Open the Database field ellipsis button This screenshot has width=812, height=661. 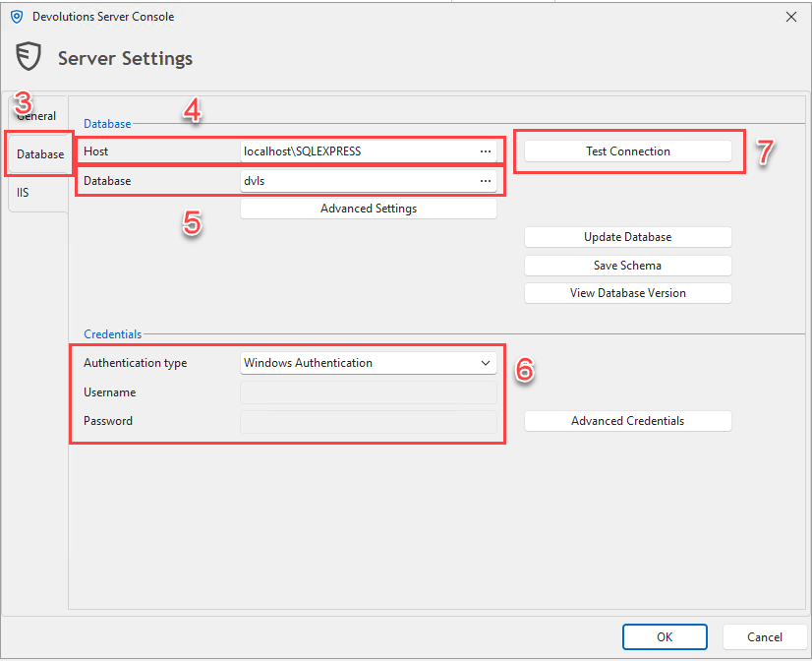tap(486, 181)
